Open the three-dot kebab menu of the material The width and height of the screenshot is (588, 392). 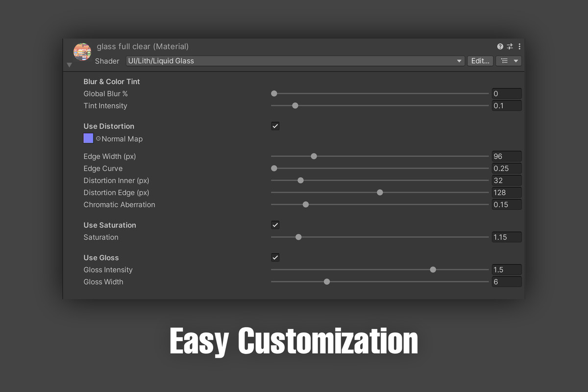click(x=519, y=46)
